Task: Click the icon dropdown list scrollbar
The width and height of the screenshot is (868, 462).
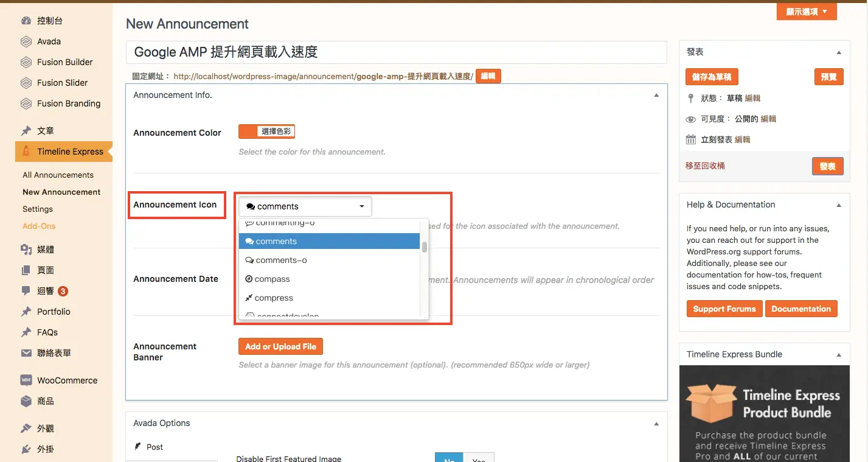Action: (425, 247)
